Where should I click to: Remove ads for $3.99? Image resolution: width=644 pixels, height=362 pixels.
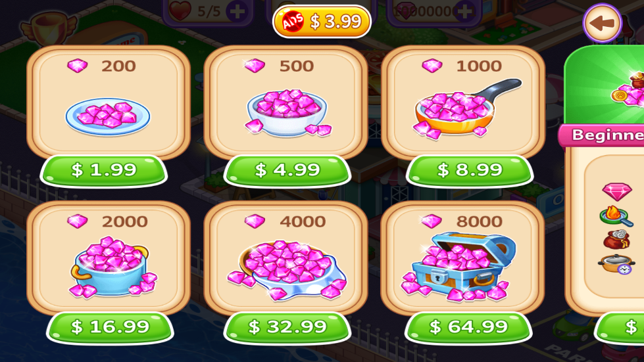(x=322, y=21)
